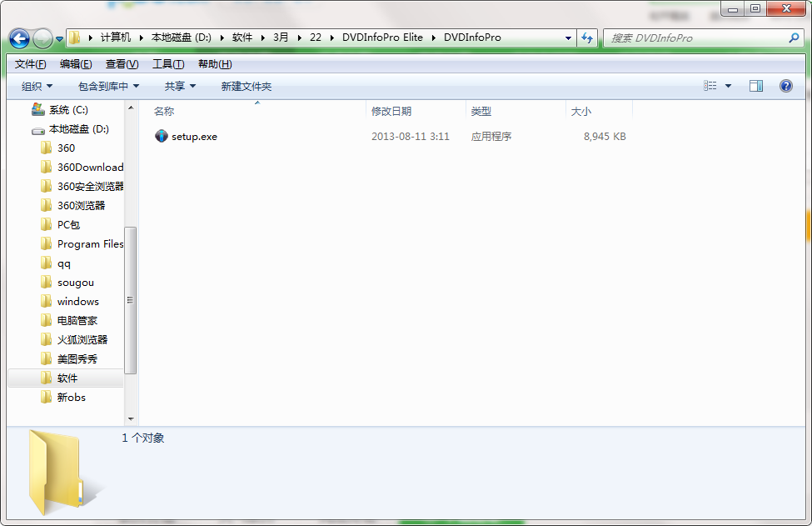
Task: Open the windows folder in tree
Action: pos(77,302)
